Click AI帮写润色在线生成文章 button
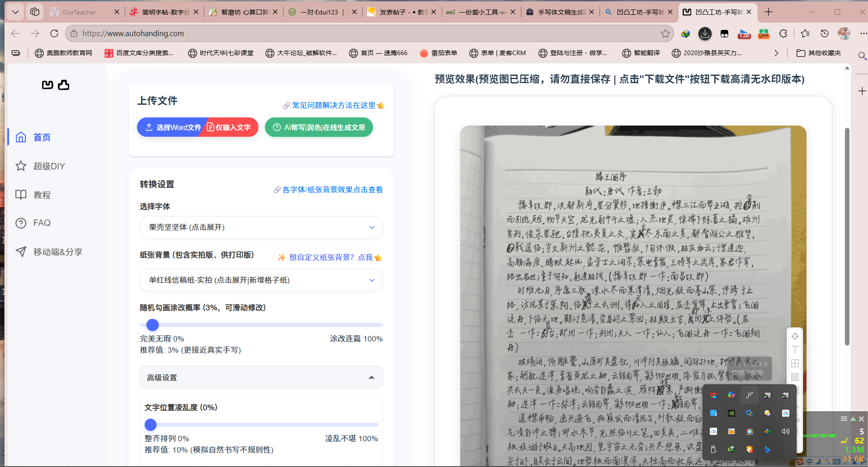 [x=319, y=127]
